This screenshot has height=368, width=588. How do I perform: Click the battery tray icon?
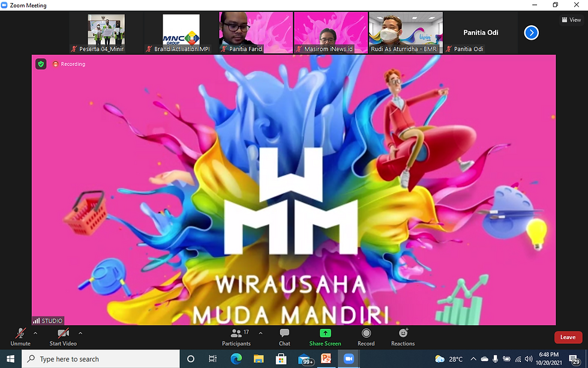506,359
